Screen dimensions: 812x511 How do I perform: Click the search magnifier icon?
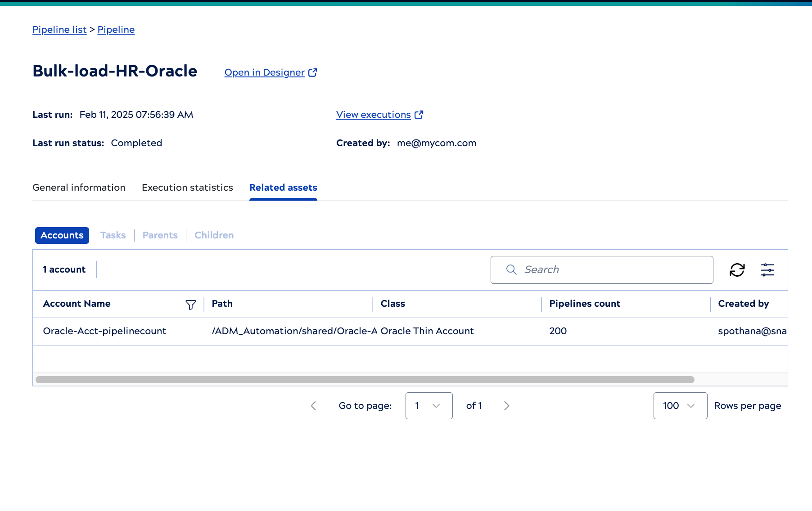click(511, 270)
